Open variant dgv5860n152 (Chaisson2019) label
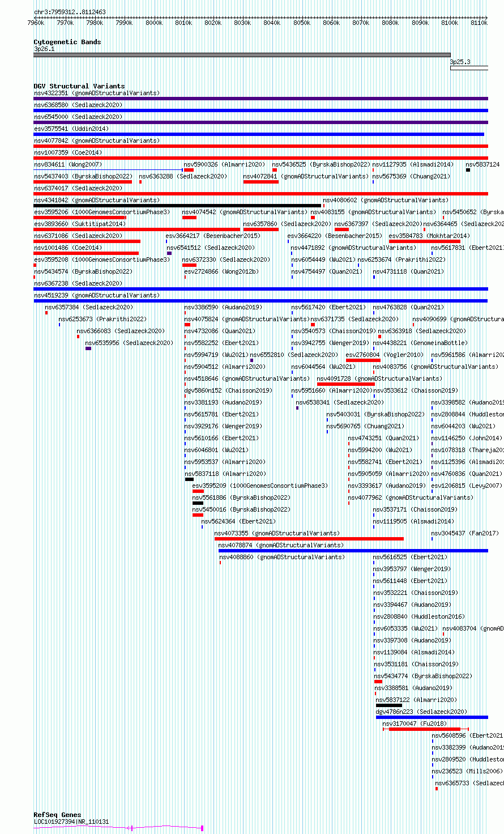The image size is (504, 834). 228,390
